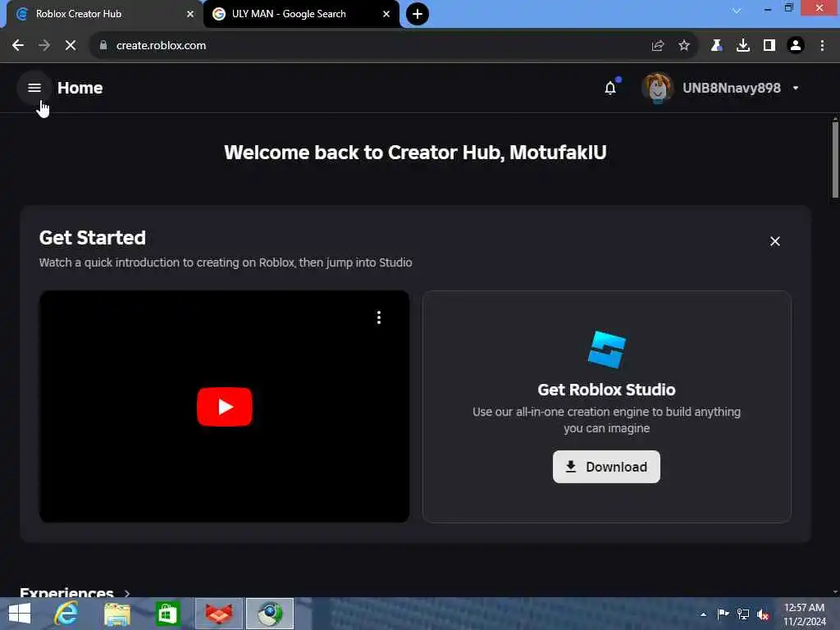Click the page vertical scrollbar
840x630 pixels.
835,160
